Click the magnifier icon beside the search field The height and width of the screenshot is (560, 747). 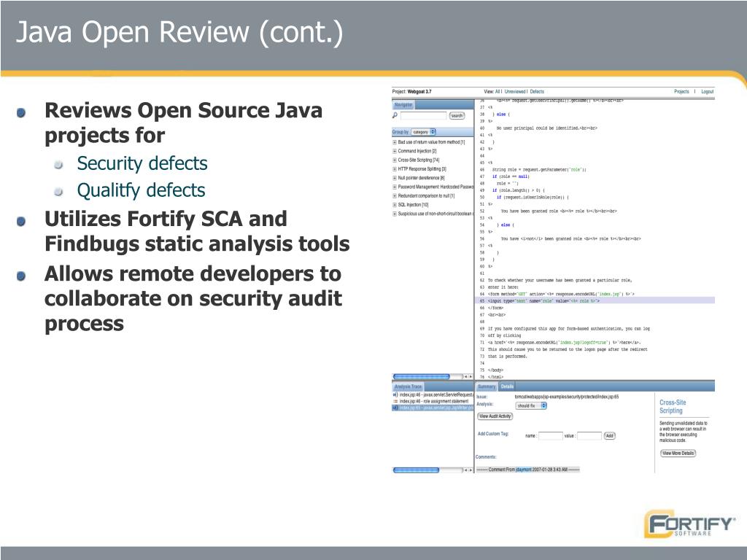[395, 115]
